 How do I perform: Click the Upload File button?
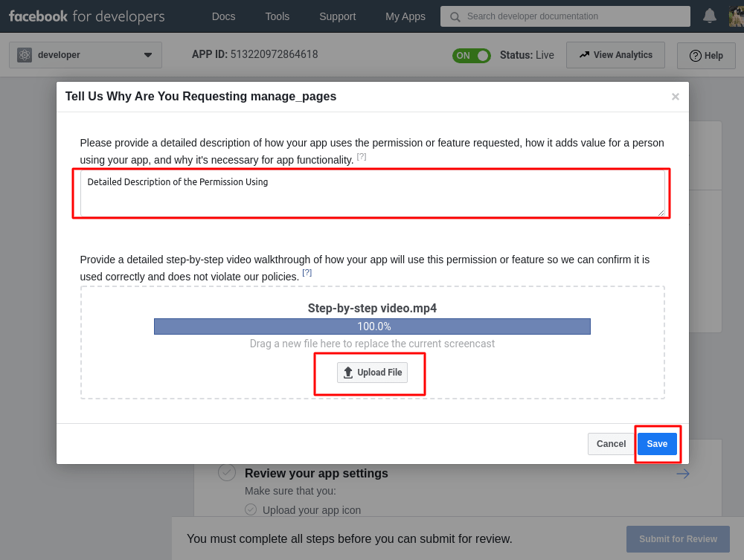(373, 373)
